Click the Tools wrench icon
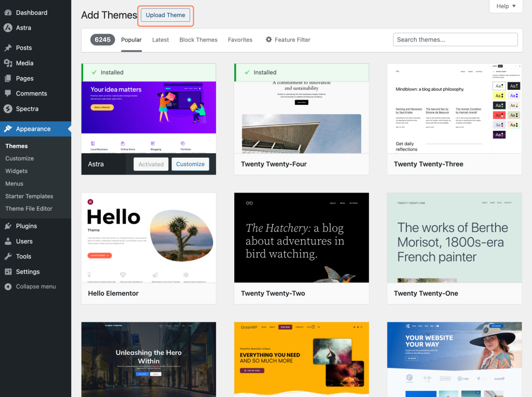The image size is (532, 397). [x=8, y=256]
